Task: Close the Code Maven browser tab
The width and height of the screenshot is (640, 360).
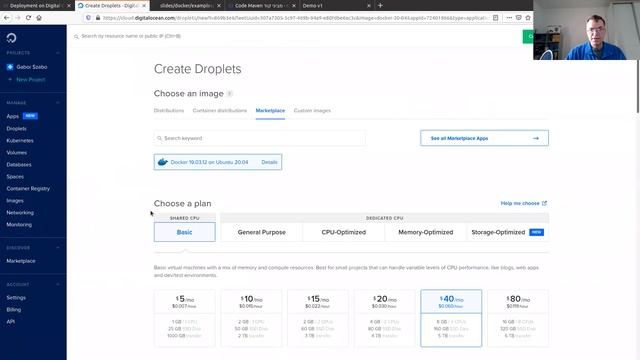Action: [294, 6]
